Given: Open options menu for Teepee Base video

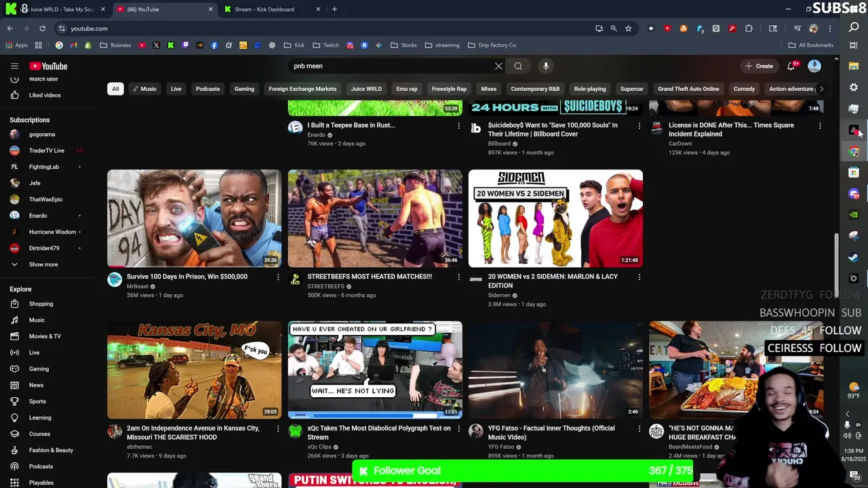Looking at the screenshot, I should click(x=458, y=125).
